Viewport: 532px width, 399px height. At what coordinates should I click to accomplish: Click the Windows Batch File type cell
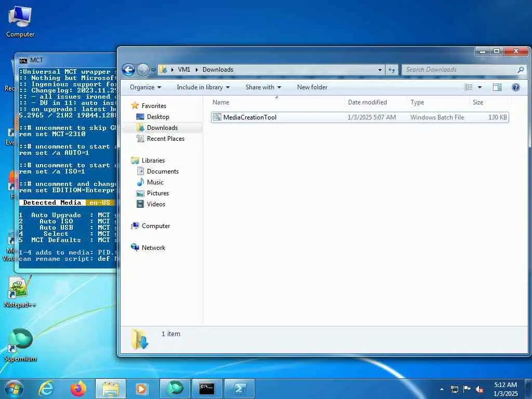(437, 117)
